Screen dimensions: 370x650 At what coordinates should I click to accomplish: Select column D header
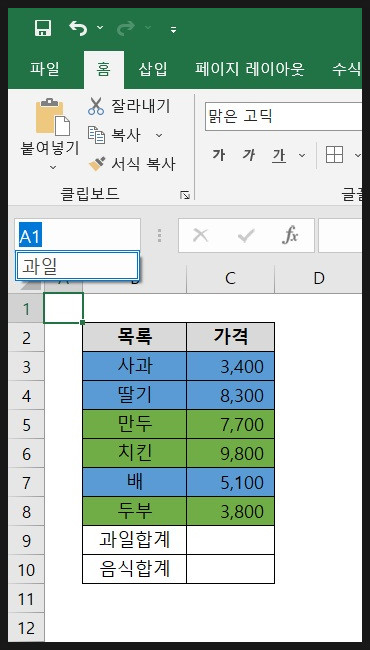point(318,279)
